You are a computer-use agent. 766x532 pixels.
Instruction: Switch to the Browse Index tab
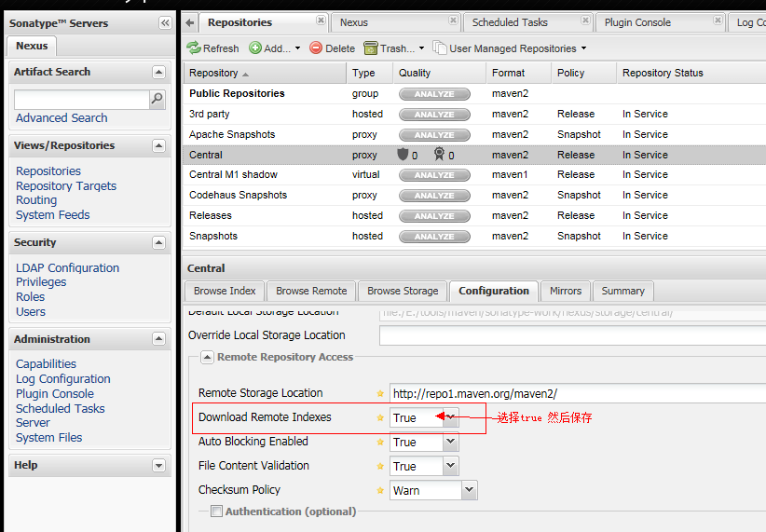pos(225,291)
